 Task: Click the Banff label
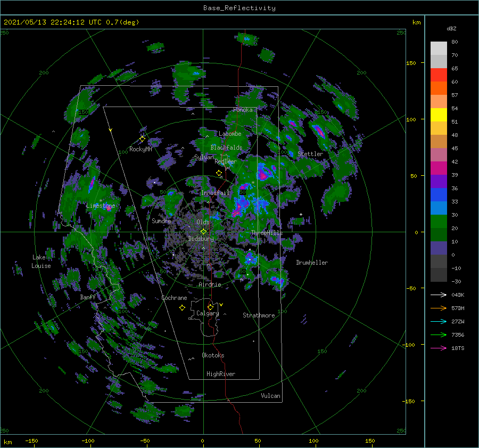(88, 297)
